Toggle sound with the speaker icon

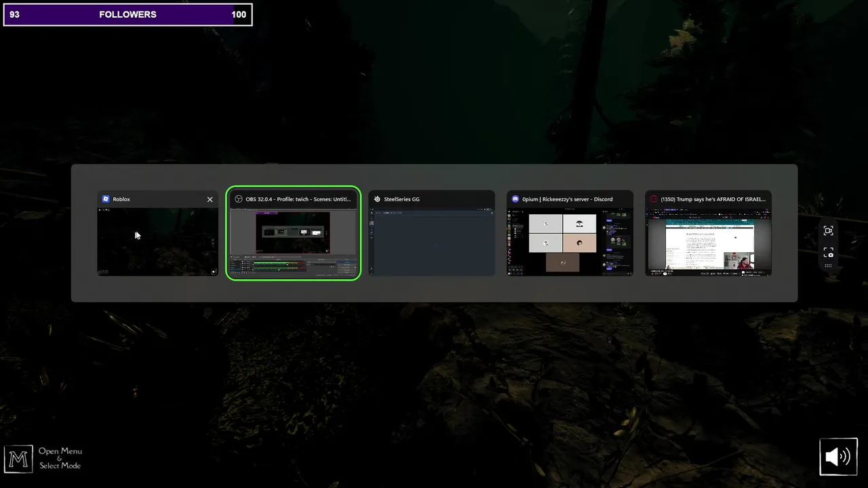[x=838, y=457]
